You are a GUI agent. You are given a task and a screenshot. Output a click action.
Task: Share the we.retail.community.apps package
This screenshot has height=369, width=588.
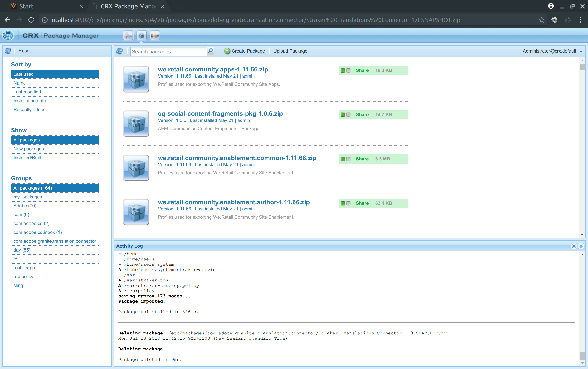[362, 70]
